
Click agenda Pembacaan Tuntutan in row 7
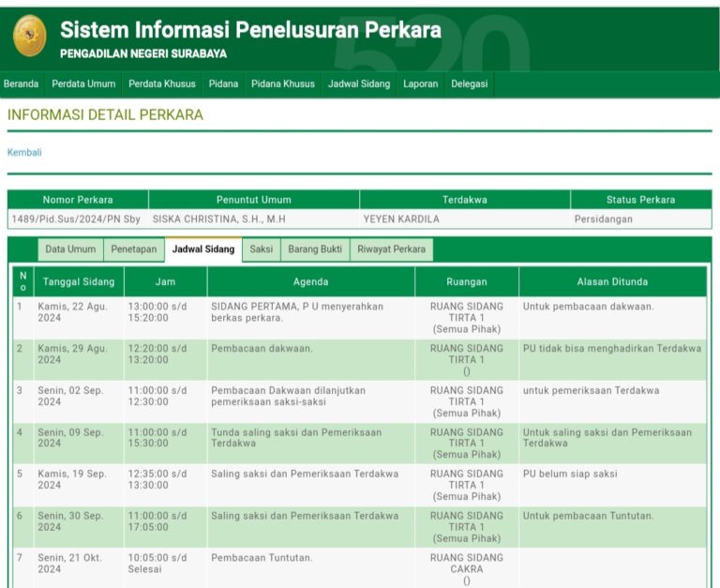pyautogui.click(x=262, y=558)
